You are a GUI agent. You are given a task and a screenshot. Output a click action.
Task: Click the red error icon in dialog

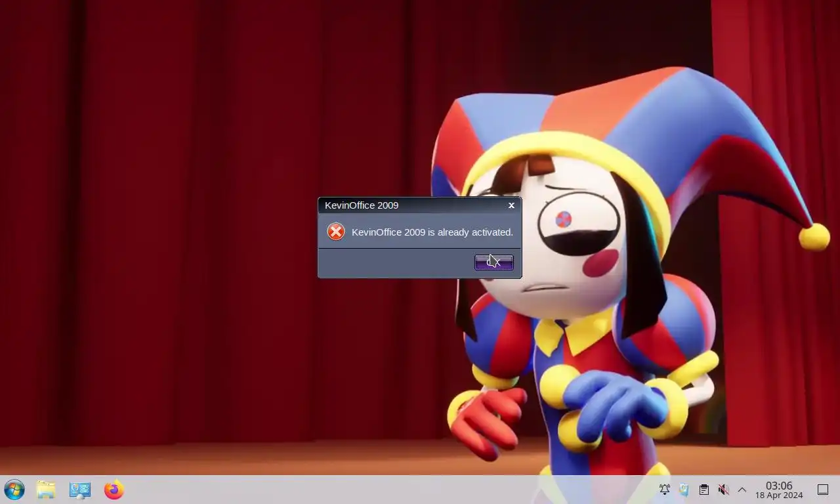[336, 232]
